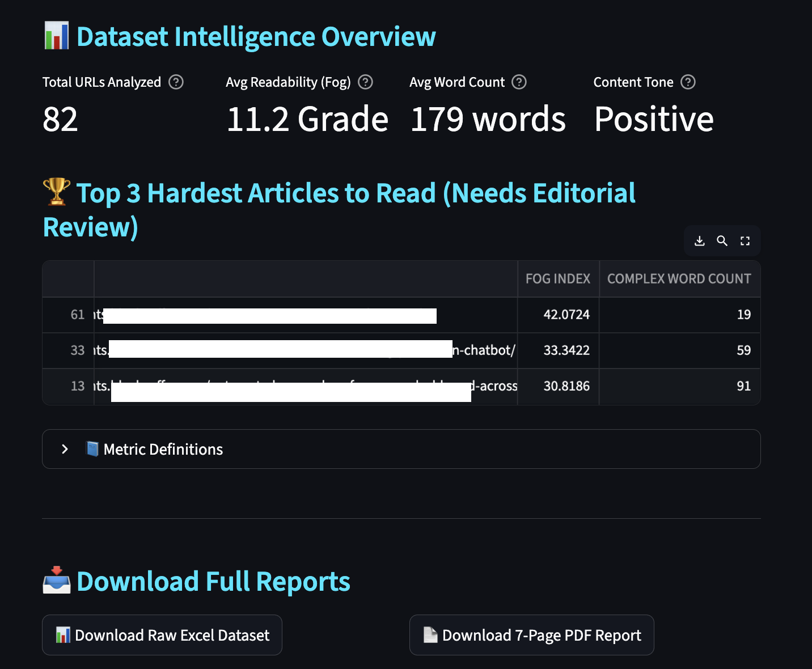Expand the table to fullscreen view
Viewport: 812px width, 669px height.
tap(745, 241)
